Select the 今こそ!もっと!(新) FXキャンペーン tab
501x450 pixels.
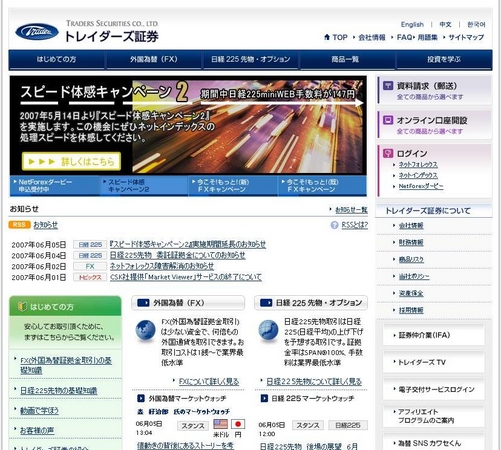pos(233,185)
